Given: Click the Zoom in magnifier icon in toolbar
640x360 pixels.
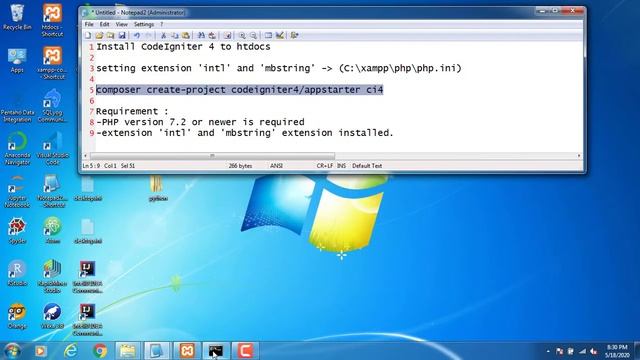Looking at the screenshot, I should click(242, 36).
